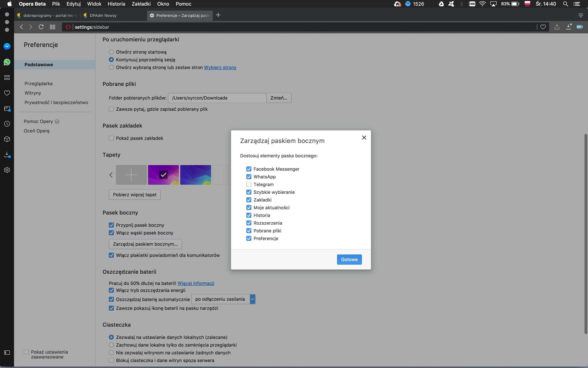
Task: Click the left chevron beside the wallpapers
Action: click(111, 175)
